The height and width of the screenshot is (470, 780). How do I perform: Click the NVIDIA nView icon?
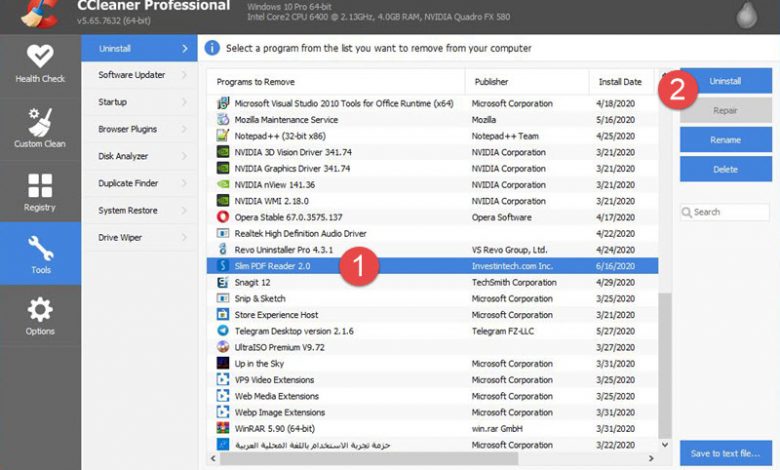point(223,185)
